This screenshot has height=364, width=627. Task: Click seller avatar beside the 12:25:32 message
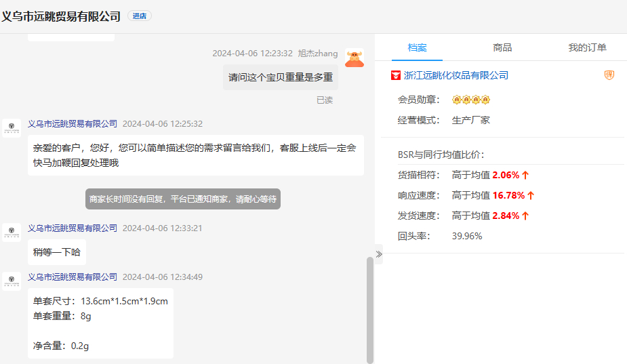(12, 128)
